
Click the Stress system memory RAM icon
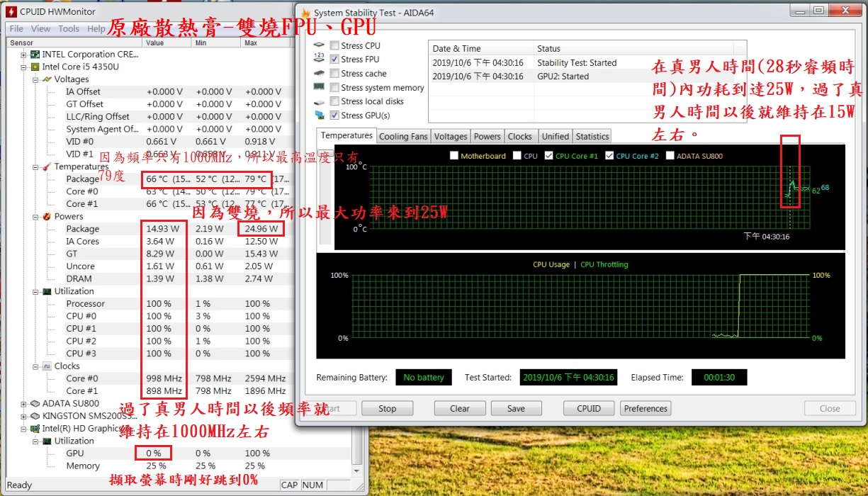pos(319,88)
